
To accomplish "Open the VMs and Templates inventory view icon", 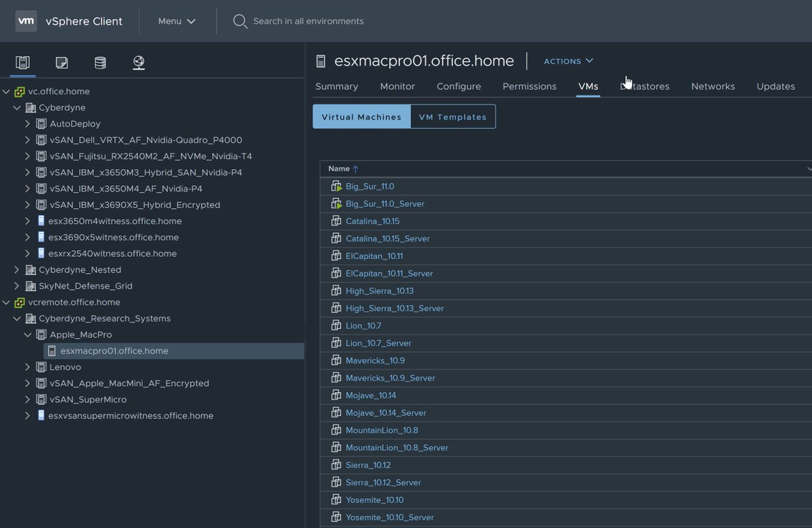I will click(62, 63).
